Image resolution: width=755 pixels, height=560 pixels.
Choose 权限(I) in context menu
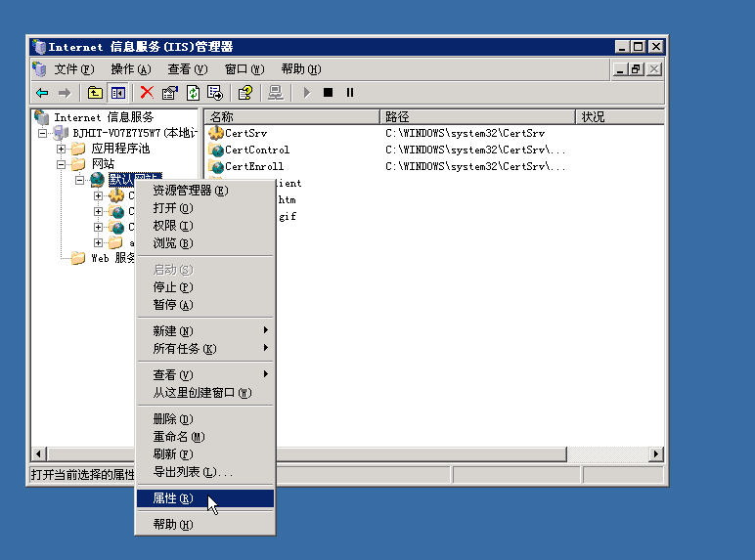[205, 226]
